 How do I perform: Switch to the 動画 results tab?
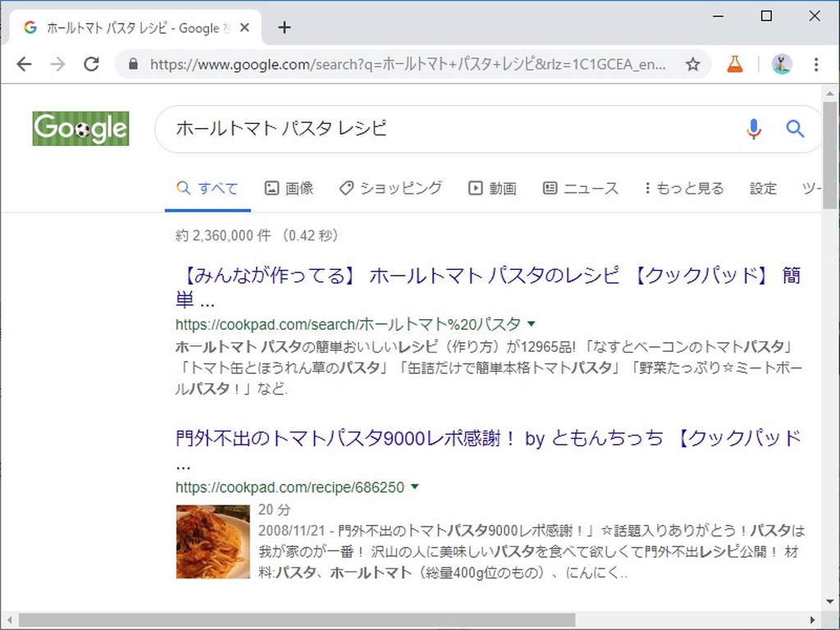point(492,188)
